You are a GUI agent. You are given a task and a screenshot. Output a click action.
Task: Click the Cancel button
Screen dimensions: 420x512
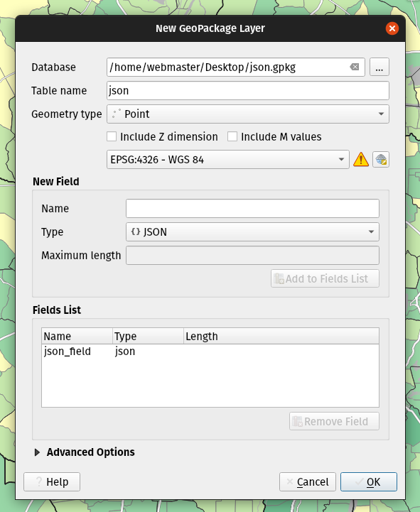[x=308, y=481]
